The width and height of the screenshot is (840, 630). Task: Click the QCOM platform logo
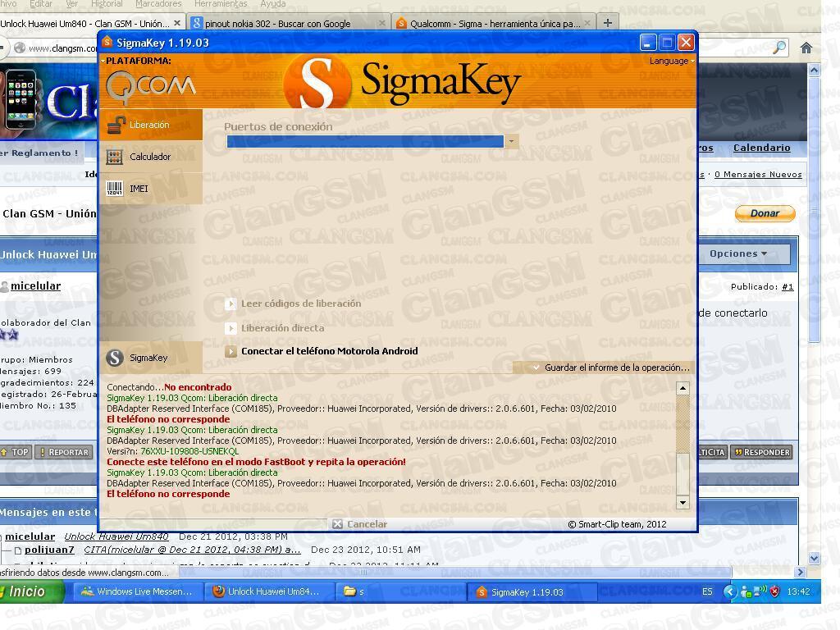(x=151, y=87)
